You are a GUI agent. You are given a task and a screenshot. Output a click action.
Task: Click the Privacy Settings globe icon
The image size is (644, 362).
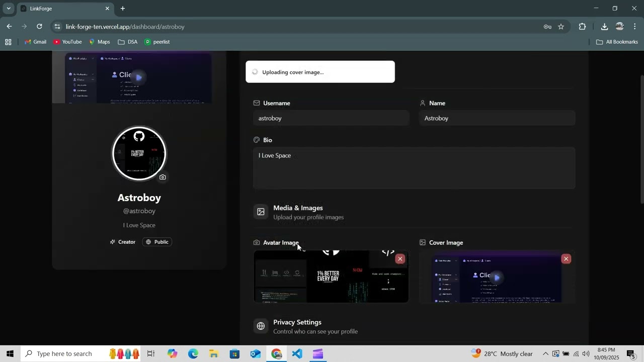point(261,326)
